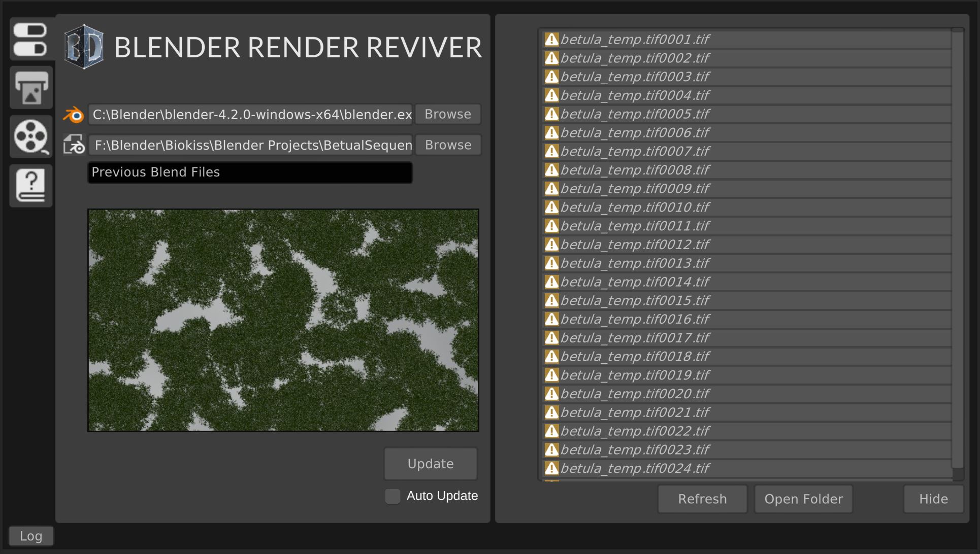980x554 pixels.
Task: Select betula_temp.tif0018.tif in the list
Action: (746, 357)
